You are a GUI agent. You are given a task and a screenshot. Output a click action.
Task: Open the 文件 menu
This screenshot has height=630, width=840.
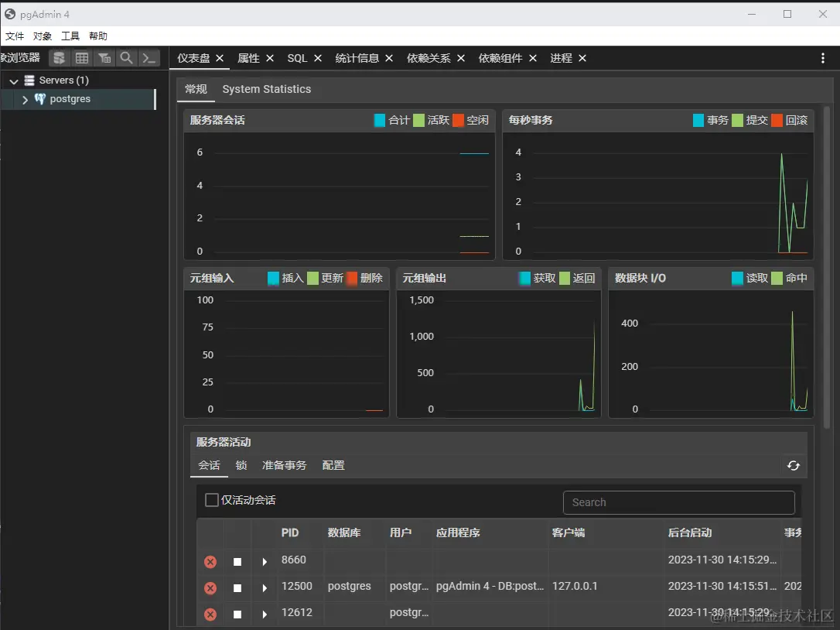pyautogui.click(x=15, y=36)
